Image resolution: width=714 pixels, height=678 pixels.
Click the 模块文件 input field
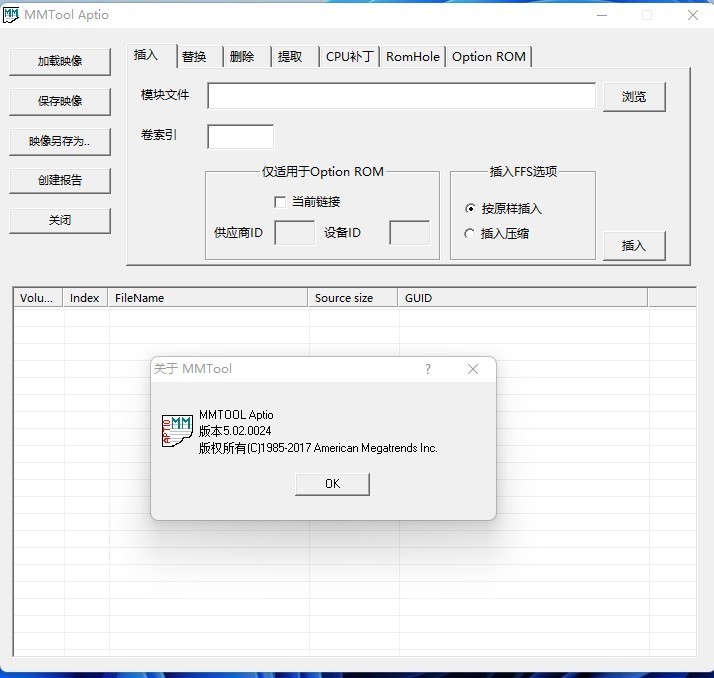(x=401, y=96)
